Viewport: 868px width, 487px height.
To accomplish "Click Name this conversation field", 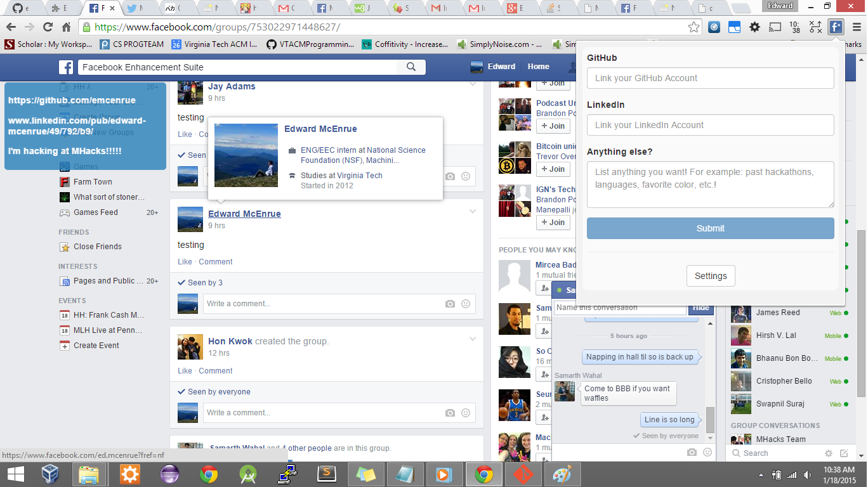I will coord(620,308).
